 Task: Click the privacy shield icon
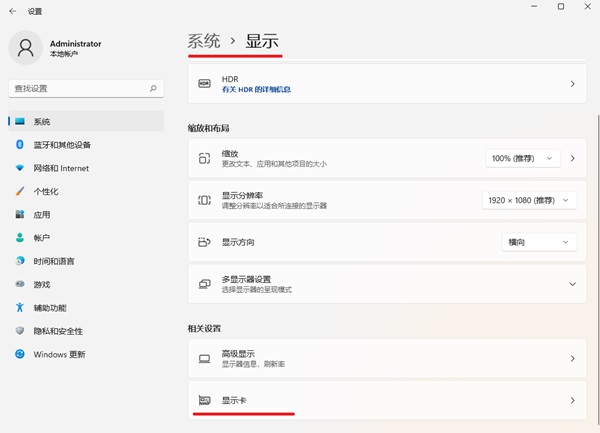[20, 331]
